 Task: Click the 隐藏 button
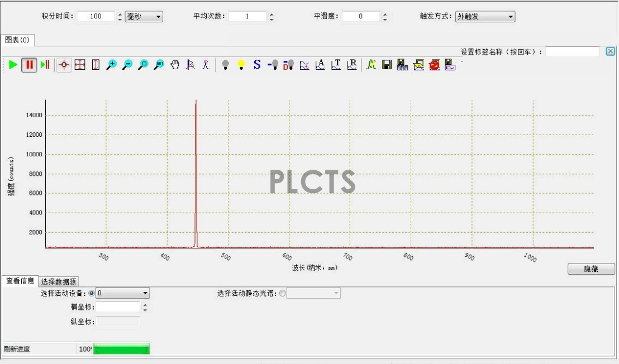(591, 269)
